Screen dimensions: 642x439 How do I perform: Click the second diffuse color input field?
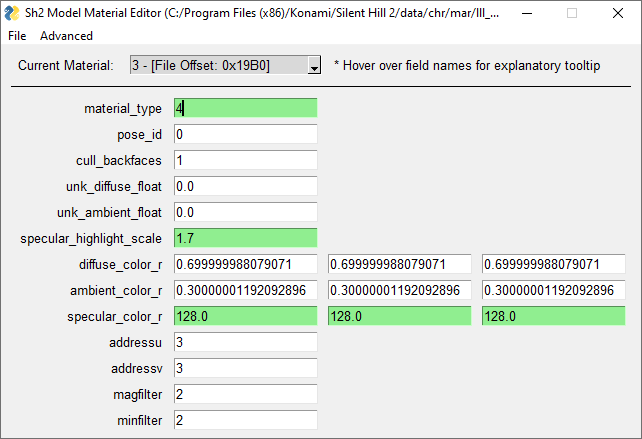tap(399, 264)
